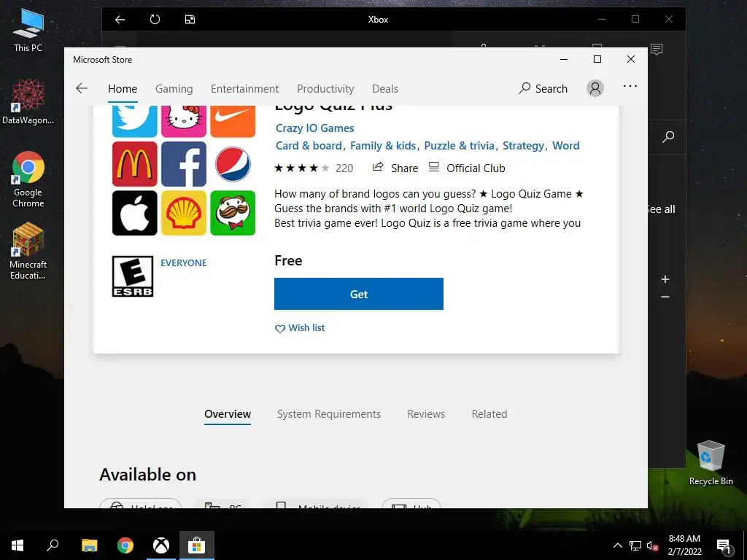The width and height of the screenshot is (747, 560).
Task: Add the app to Wish list
Action: [x=300, y=328]
